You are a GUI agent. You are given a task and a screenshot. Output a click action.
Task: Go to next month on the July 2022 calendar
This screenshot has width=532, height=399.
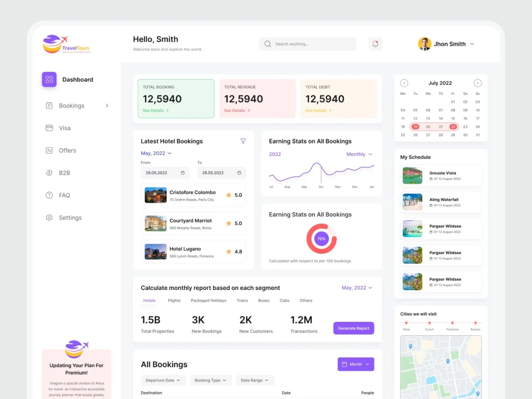[478, 83]
